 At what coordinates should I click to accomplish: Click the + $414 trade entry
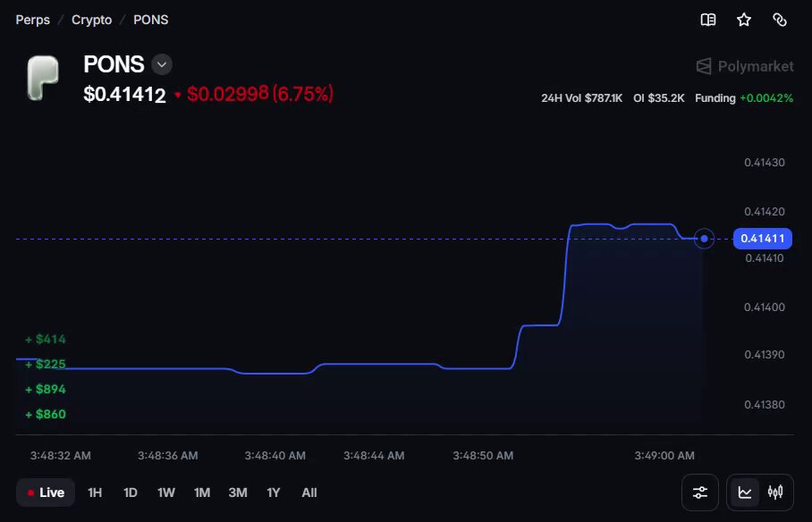(x=46, y=340)
